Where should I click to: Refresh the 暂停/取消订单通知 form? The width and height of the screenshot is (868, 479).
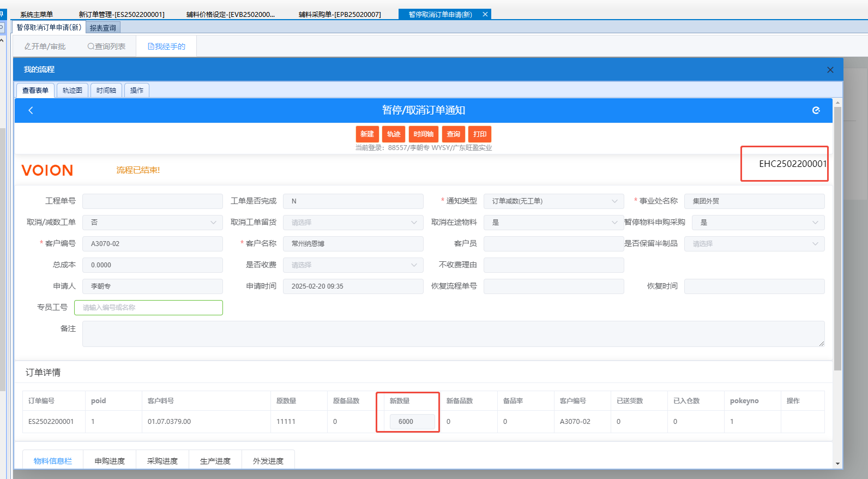coord(816,110)
